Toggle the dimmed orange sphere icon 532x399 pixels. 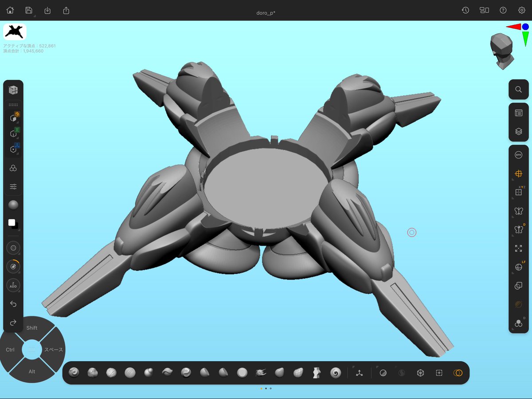point(518,304)
